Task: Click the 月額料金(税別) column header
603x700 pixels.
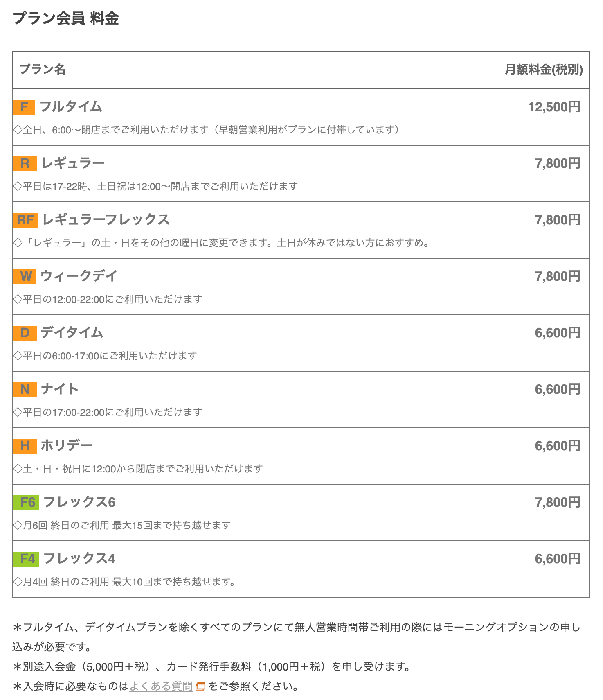Action: coord(544,70)
